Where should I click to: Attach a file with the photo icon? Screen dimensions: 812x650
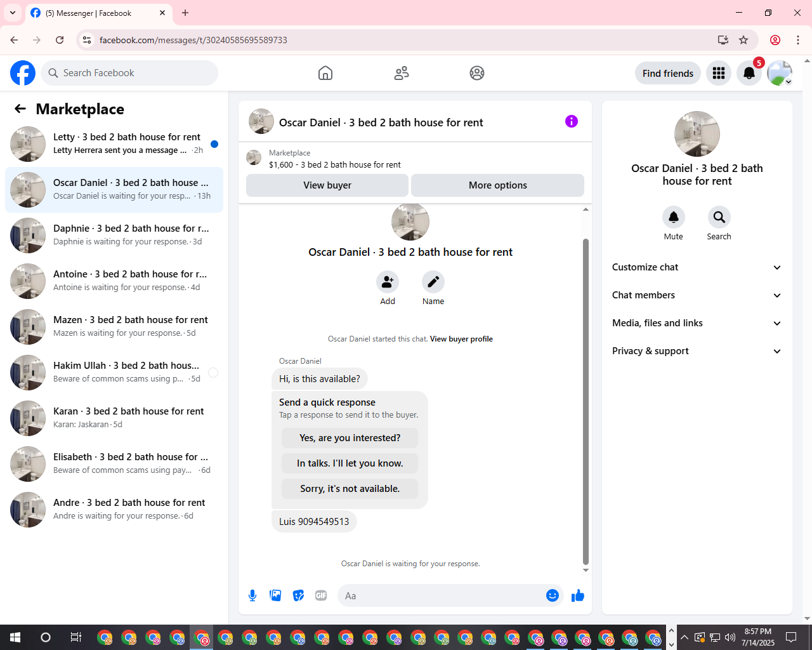coord(275,595)
